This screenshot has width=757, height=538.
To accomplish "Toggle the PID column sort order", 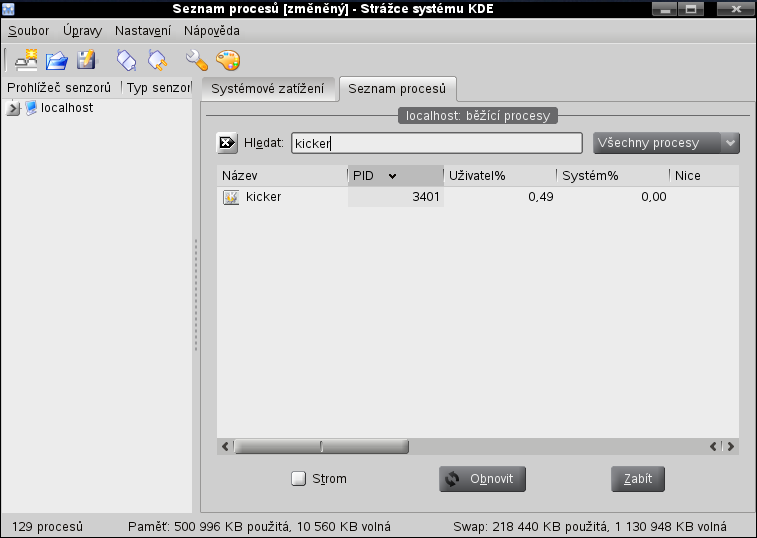I will pos(395,176).
